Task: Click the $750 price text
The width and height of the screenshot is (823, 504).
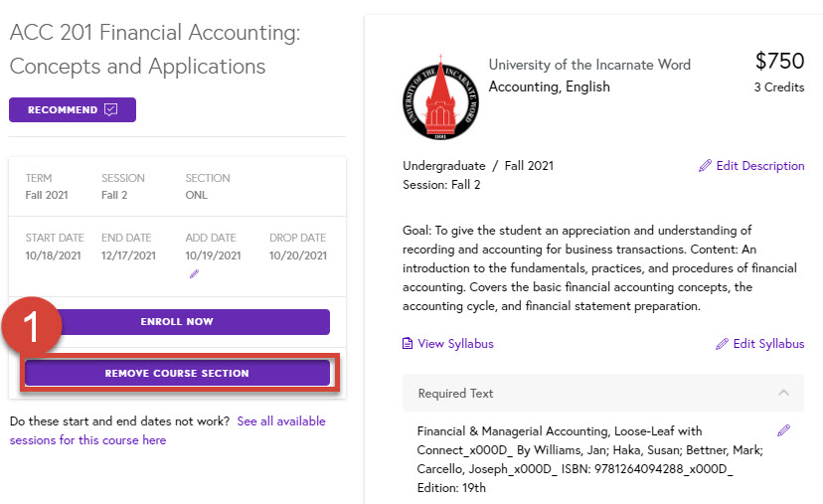Action: [x=779, y=61]
